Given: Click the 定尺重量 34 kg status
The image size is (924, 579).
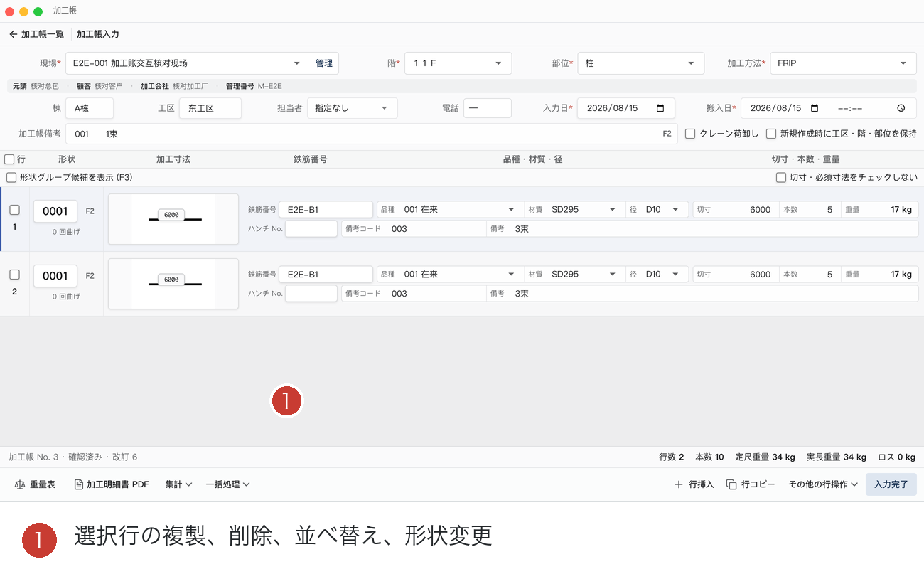Looking at the screenshot, I should click(765, 457).
